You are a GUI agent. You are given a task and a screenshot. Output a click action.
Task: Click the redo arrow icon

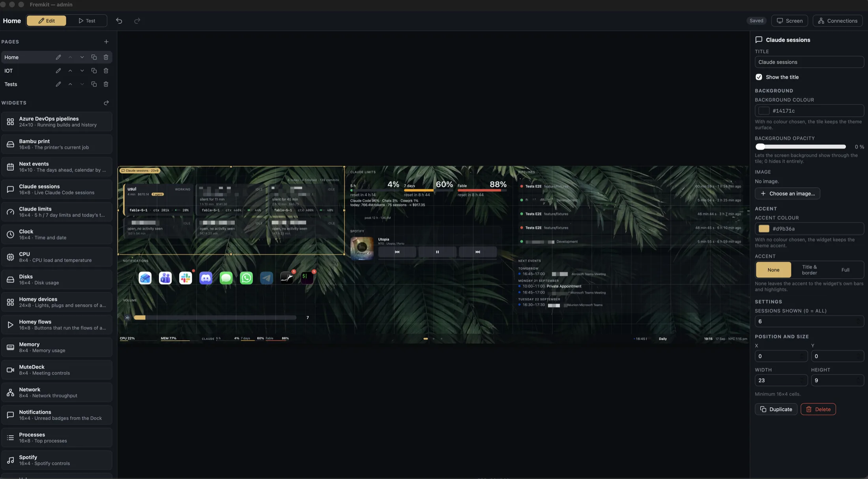(137, 21)
